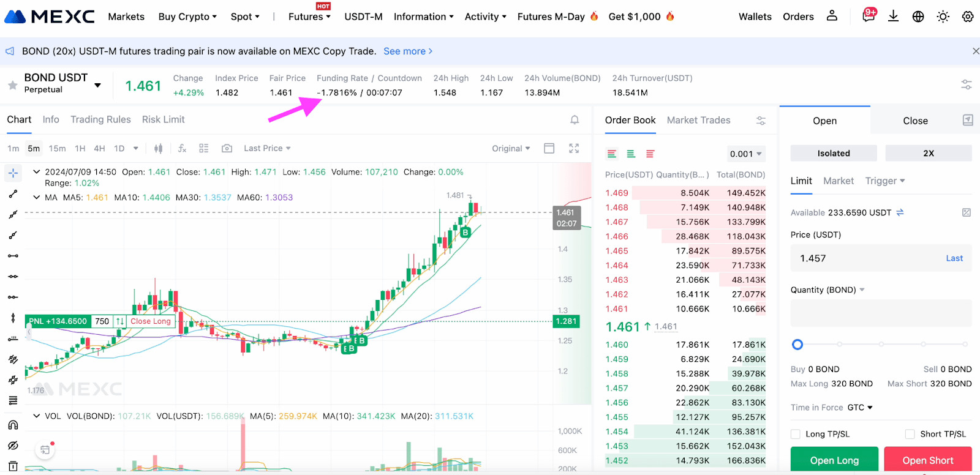This screenshot has height=475, width=980.
Task: Open order book settings sliders icon
Action: 761,121
